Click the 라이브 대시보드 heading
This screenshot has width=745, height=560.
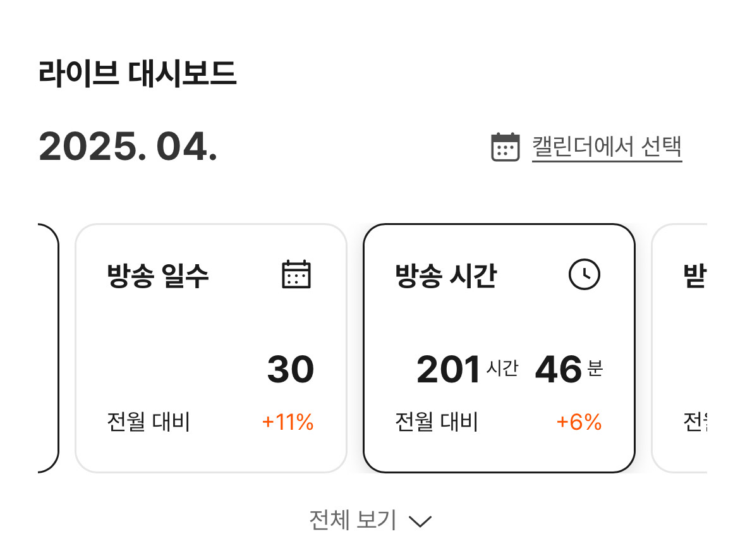pyautogui.click(x=137, y=74)
